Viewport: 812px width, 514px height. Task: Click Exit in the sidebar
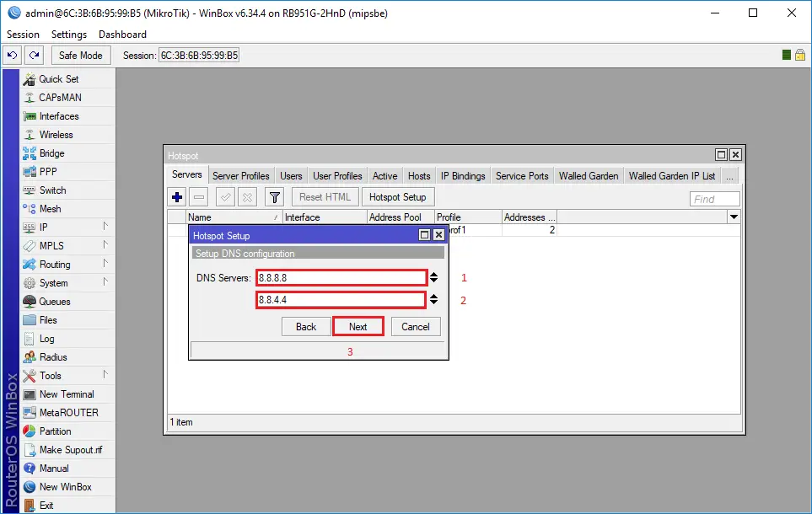coord(67,506)
